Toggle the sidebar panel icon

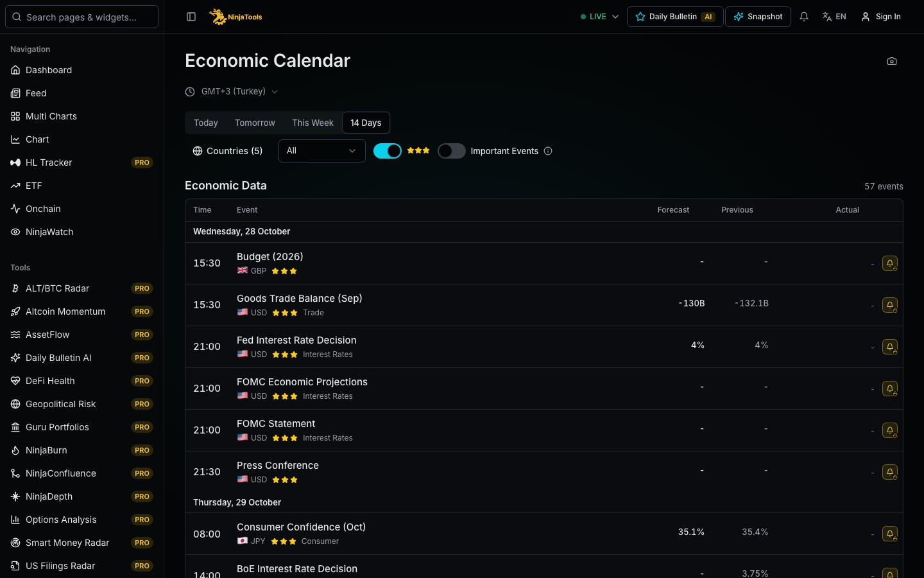click(191, 17)
